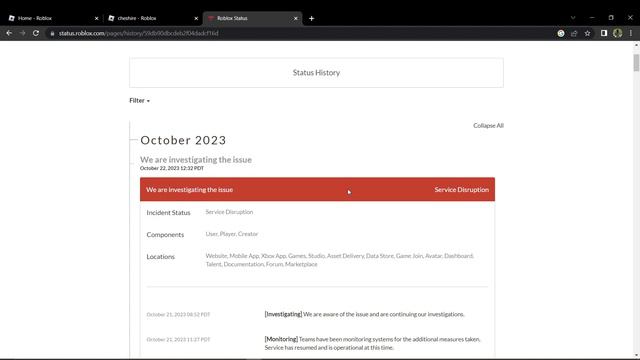This screenshot has width=640, height=360.
Task: Click the Google account icon in address bar
Action: pyautogui.click(x=561, y=33)
